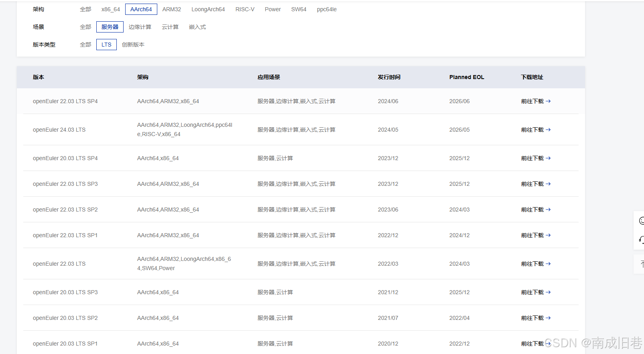The width and height of the screenshot is (644, 354).
Task: Open 前往下载 for openEuler 20.03 LTS SP2
Action: pyautogui.click(x=536, y=318)
